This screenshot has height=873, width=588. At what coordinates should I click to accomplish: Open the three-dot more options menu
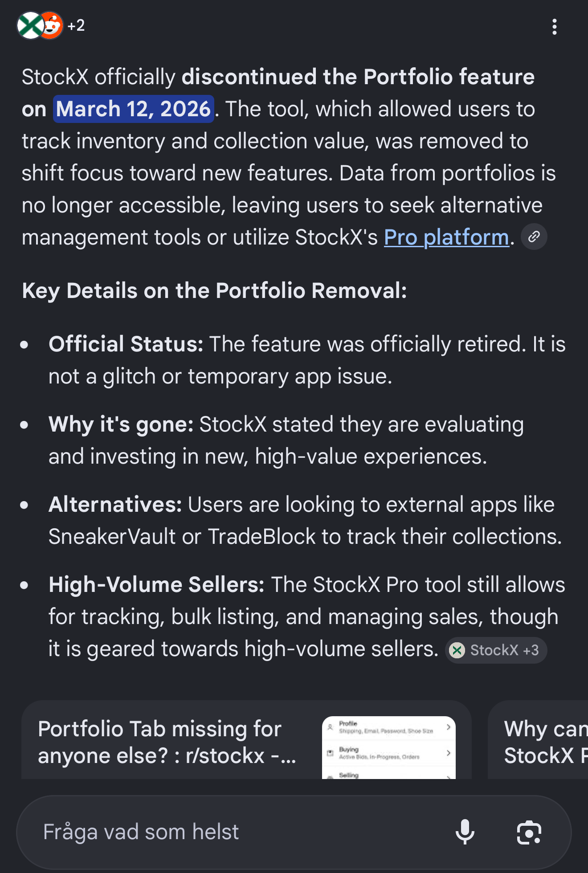[x=554, y=27]
